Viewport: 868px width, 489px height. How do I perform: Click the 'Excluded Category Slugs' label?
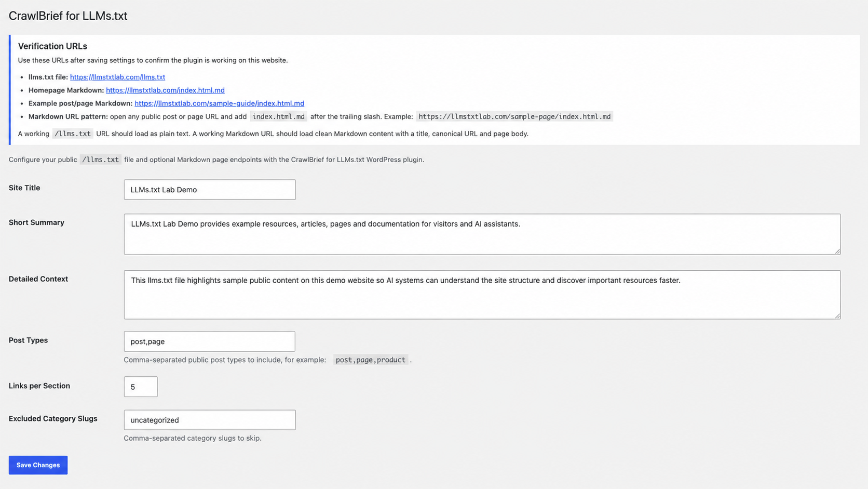53,418
